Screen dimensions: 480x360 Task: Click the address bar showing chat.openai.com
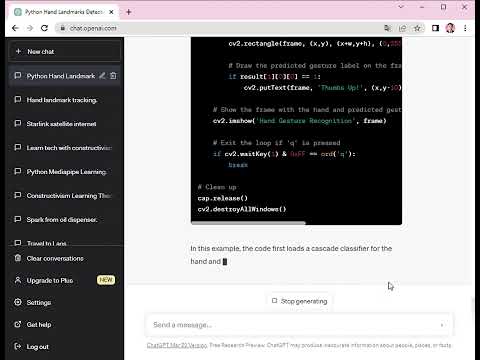[x=220, y=28]
